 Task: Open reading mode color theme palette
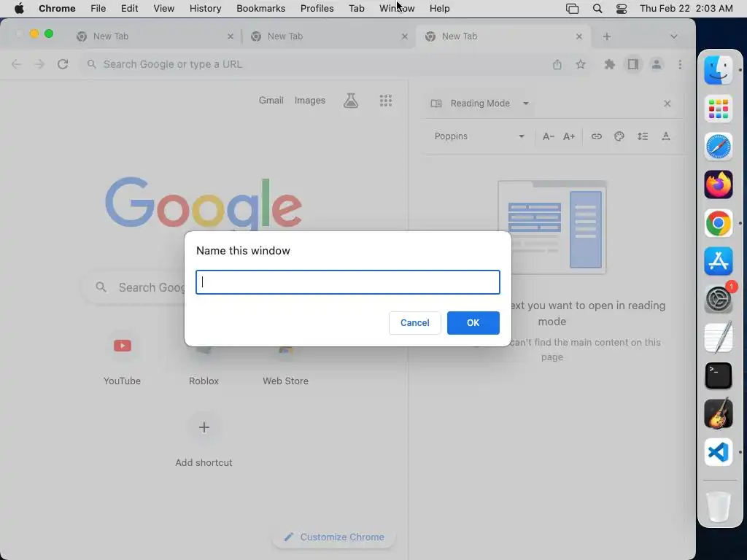pos(619,136)
